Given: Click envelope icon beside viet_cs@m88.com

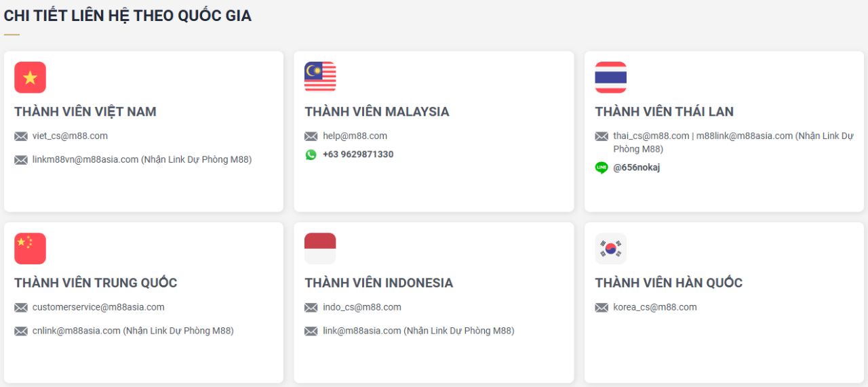Looking at the screenshot, I should pyautogui.click(x=21, y=136).
